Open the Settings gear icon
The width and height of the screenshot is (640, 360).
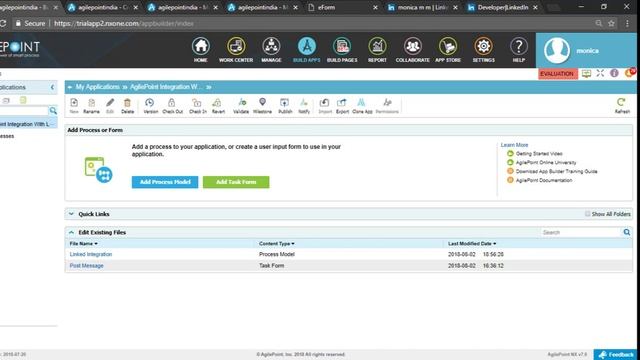coord(483,47)
